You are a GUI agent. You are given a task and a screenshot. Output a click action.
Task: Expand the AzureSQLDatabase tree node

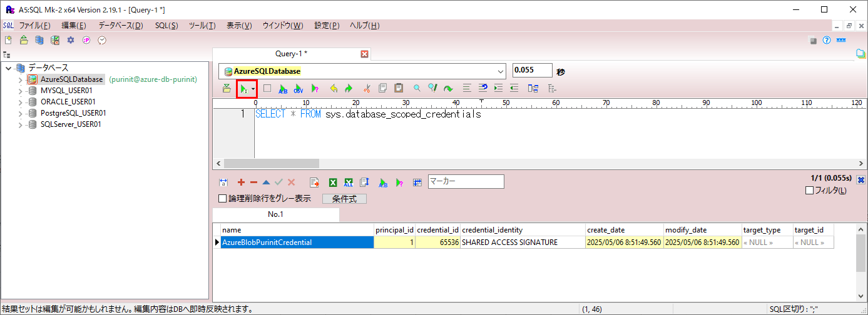point(20,80)
